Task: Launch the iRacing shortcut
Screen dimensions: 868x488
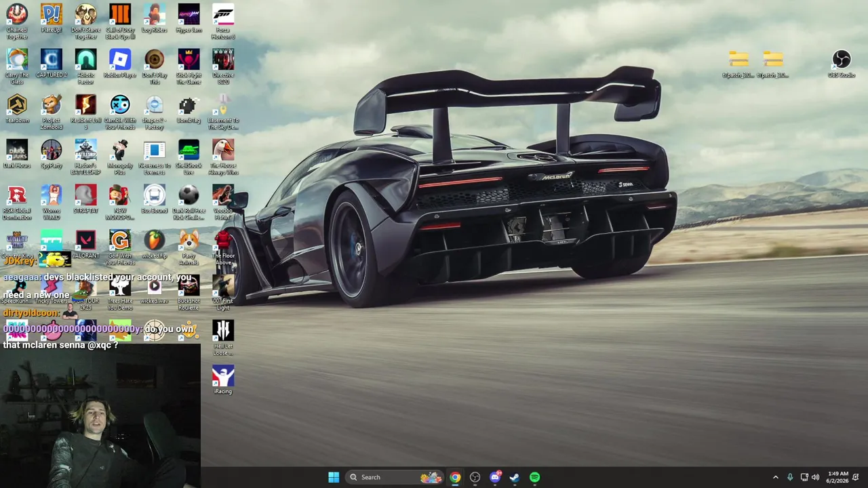Action: click(223, 381)
